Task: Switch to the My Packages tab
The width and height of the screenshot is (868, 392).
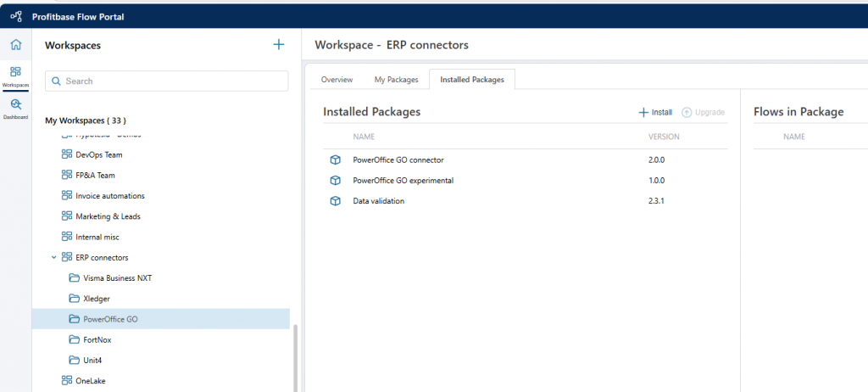Action: 396,80
